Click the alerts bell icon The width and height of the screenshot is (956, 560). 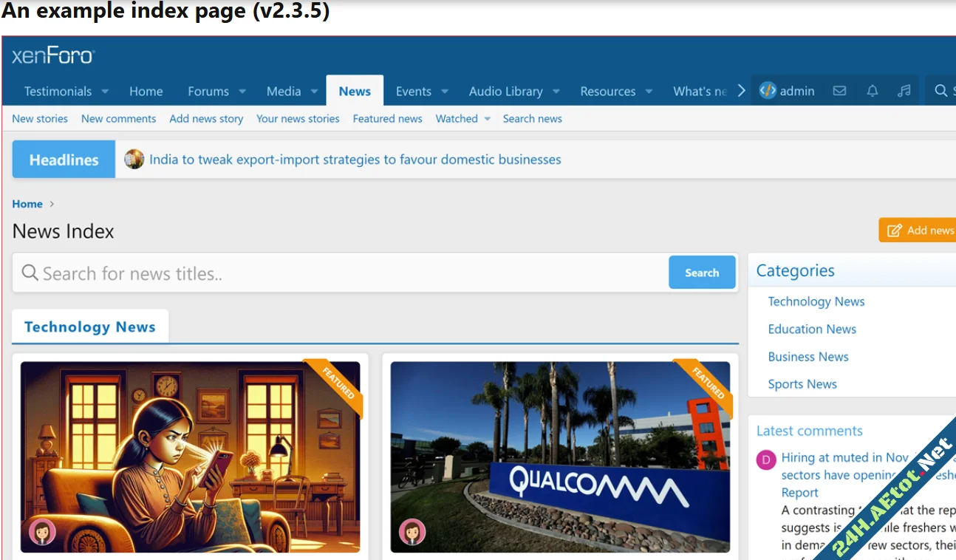pyautogui.click(x=873, y=91)
